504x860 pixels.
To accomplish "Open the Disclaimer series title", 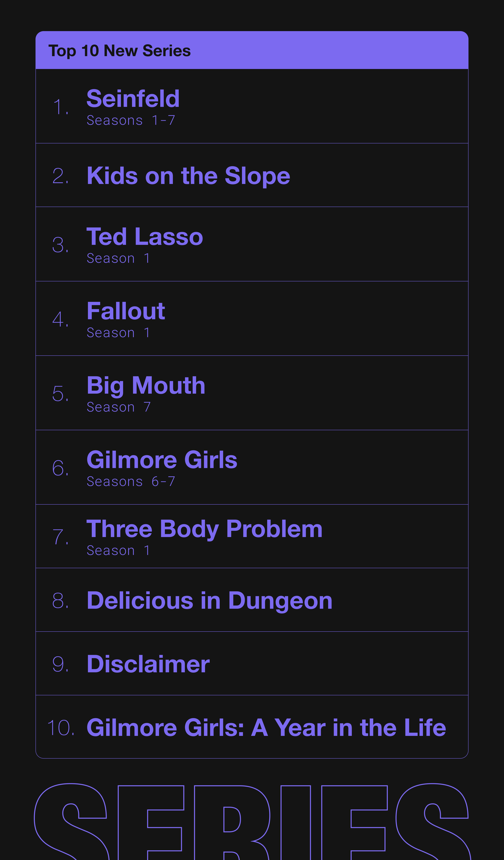I will click(148, 664).
